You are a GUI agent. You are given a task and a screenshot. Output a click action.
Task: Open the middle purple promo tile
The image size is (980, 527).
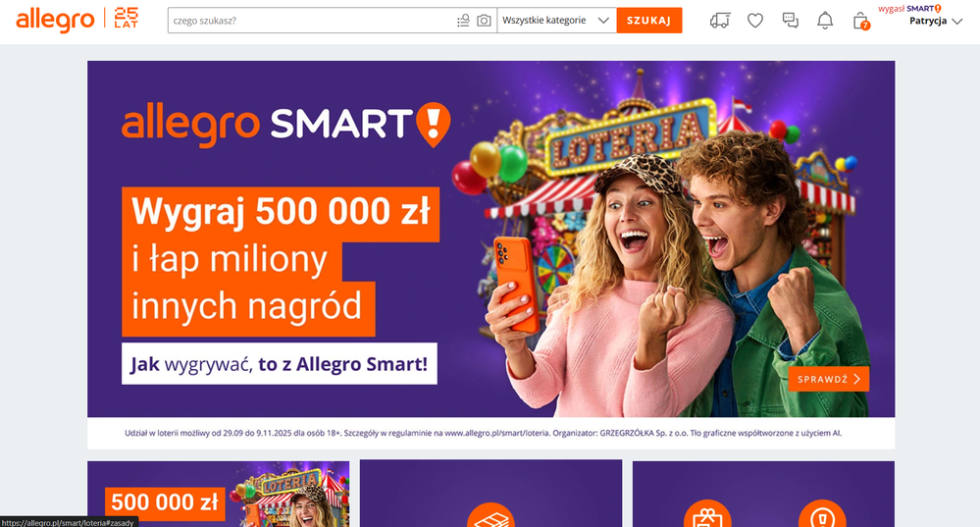pyautogui.click(x=490, y=494)
